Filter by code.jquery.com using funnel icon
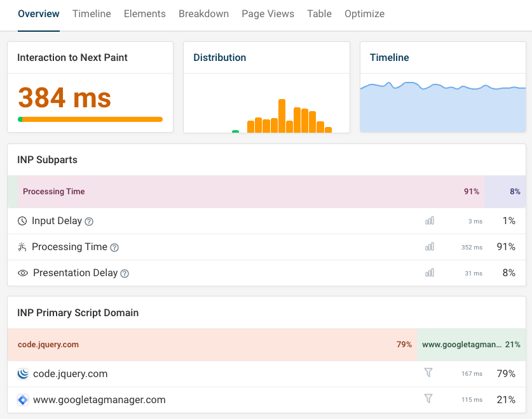Viewport: 532px width, 419px height. pos(428,373)
